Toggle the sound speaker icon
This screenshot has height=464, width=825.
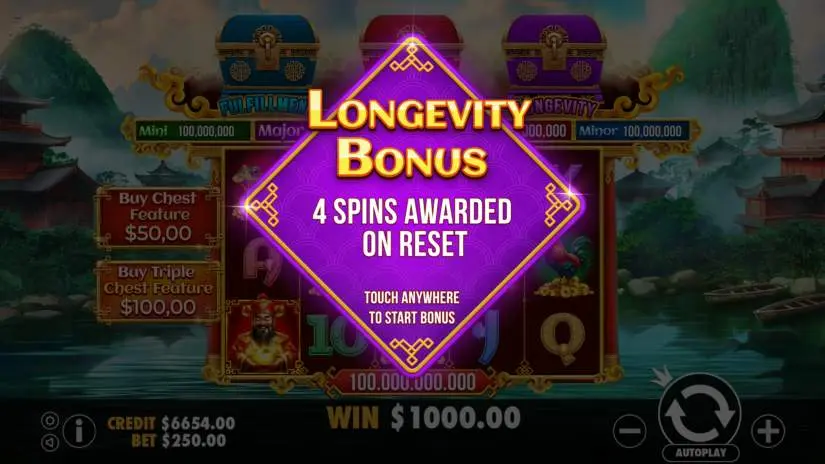point(50,442)
